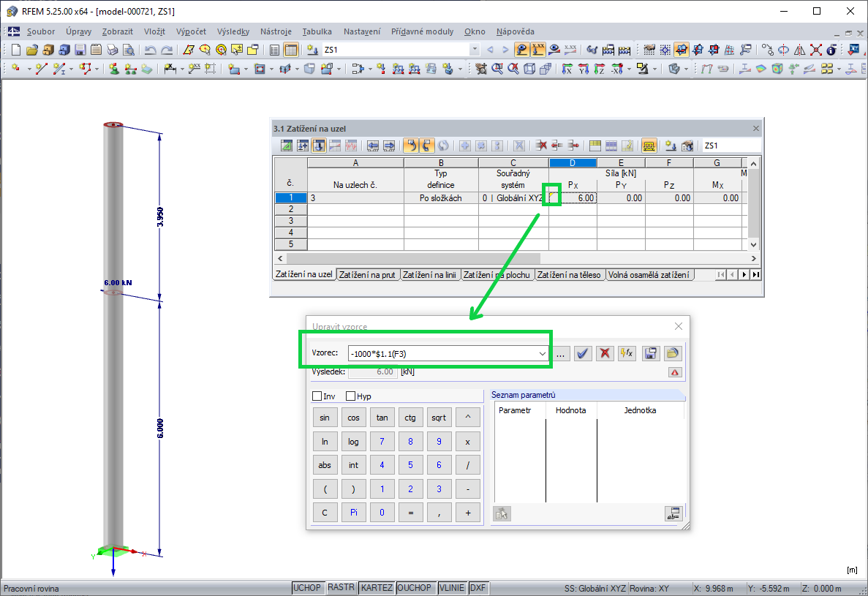Click the sqrt function button
The width and height of the screenshot is (868, 596).
439,418
